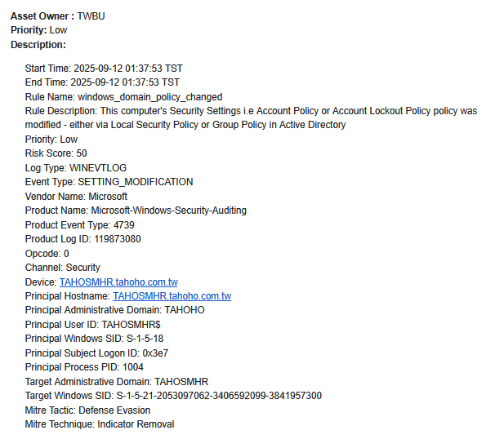
Task: Click the Mitre Tactic Defense Evasion line
Action: click(87, 410)
